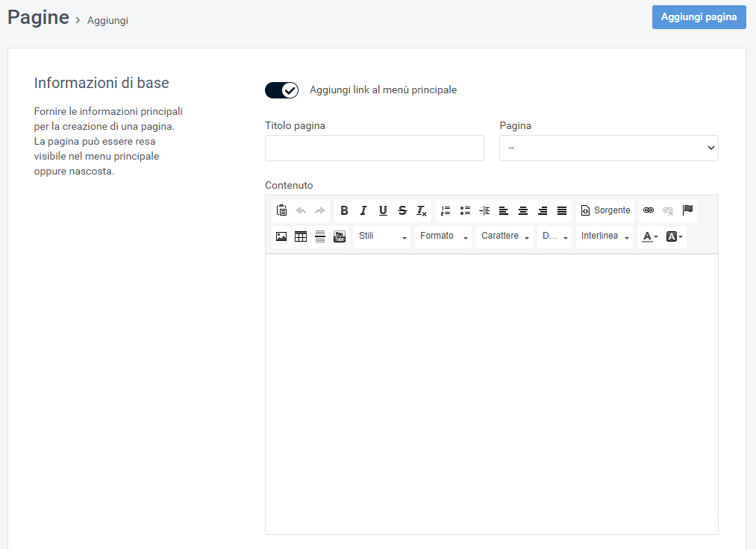Toggle underline formatting
This screenshot has height=549, width=756.
[x=383, y=210]
